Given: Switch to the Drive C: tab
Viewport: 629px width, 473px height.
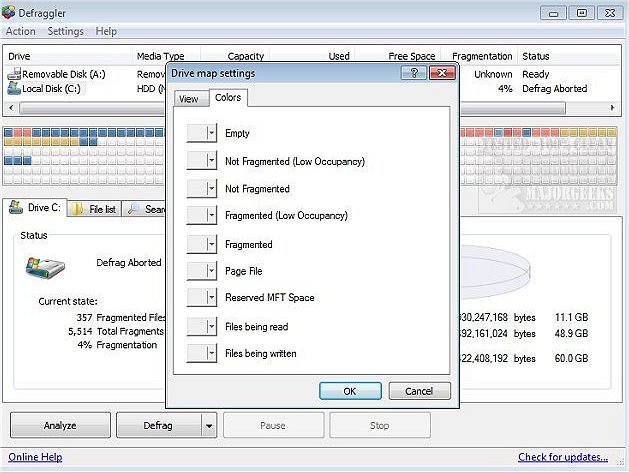Looking at the screenshot, I should click(x=35, y=208).
